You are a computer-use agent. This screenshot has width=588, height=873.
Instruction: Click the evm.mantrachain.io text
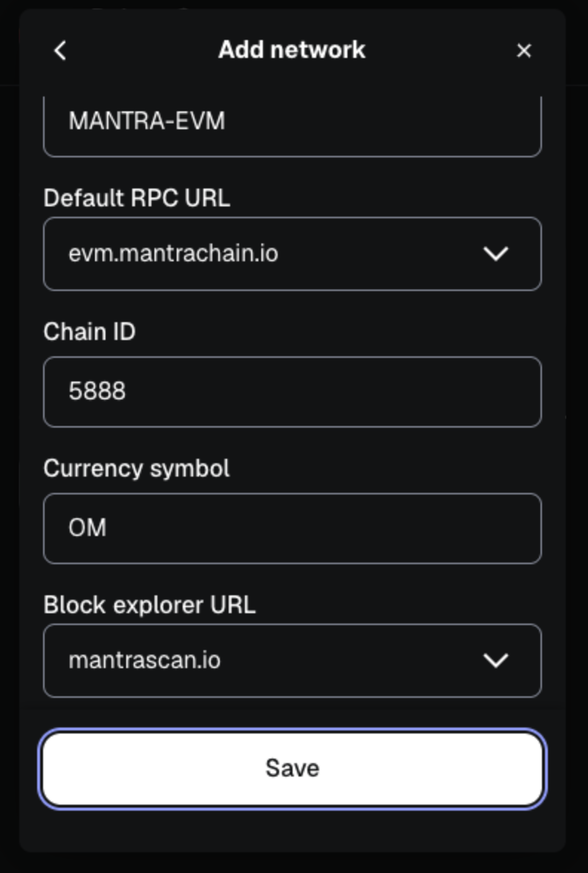pyautogui.click(x=173, y=254)
